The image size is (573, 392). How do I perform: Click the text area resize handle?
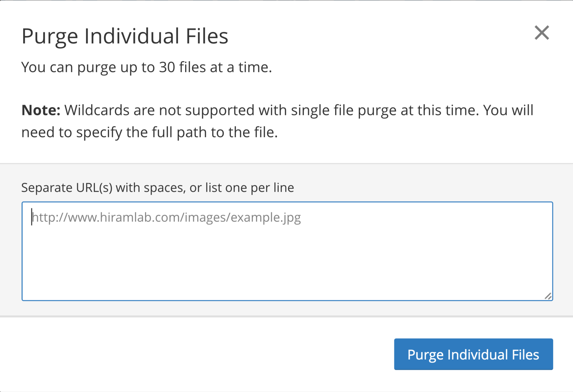[x=548, y=296]
